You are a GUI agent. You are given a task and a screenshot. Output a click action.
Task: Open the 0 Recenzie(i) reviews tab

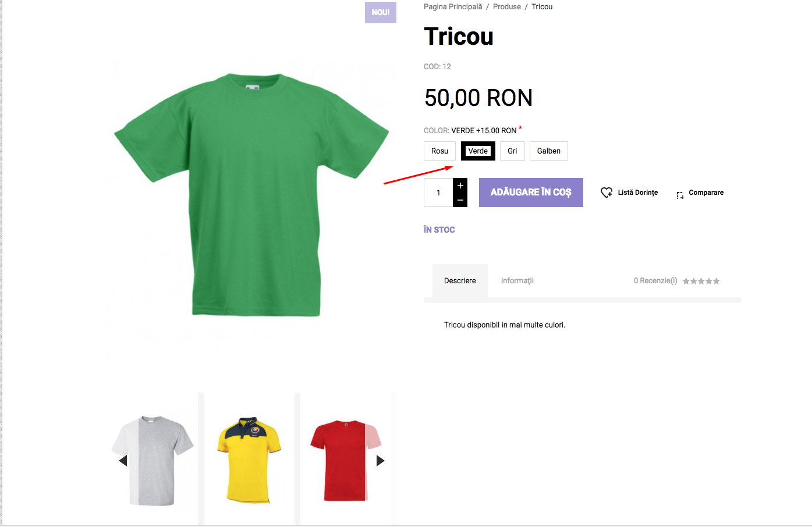pos(655,281)
